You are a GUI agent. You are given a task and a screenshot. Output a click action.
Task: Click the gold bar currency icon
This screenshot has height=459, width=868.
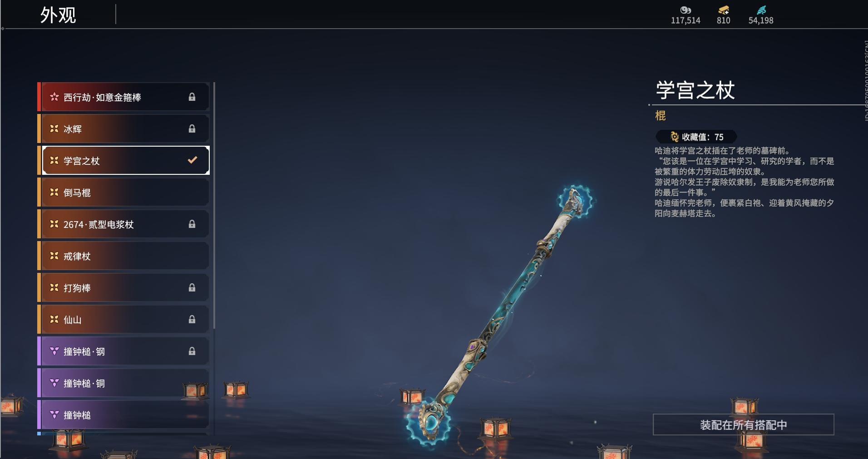pos(724,10)
